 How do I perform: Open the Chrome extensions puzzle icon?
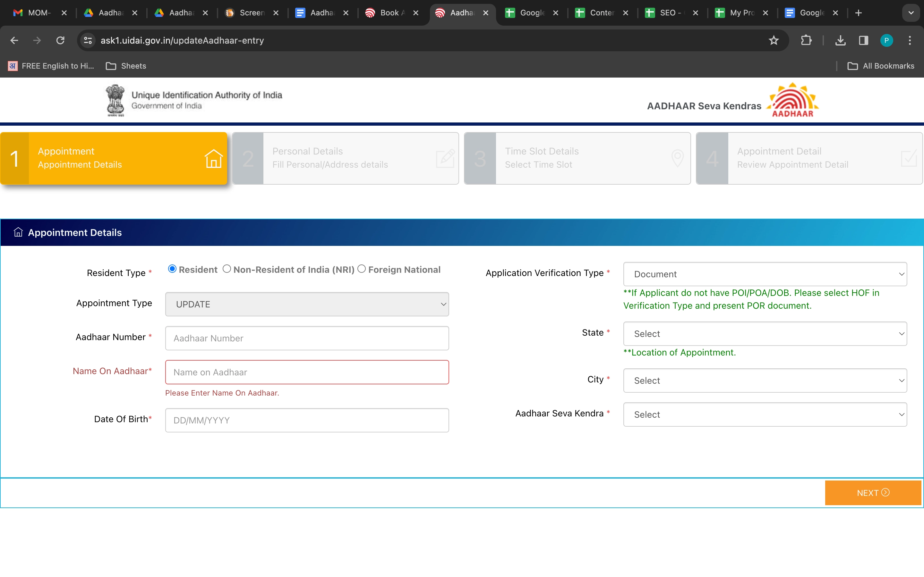click(x=806, y=40)
